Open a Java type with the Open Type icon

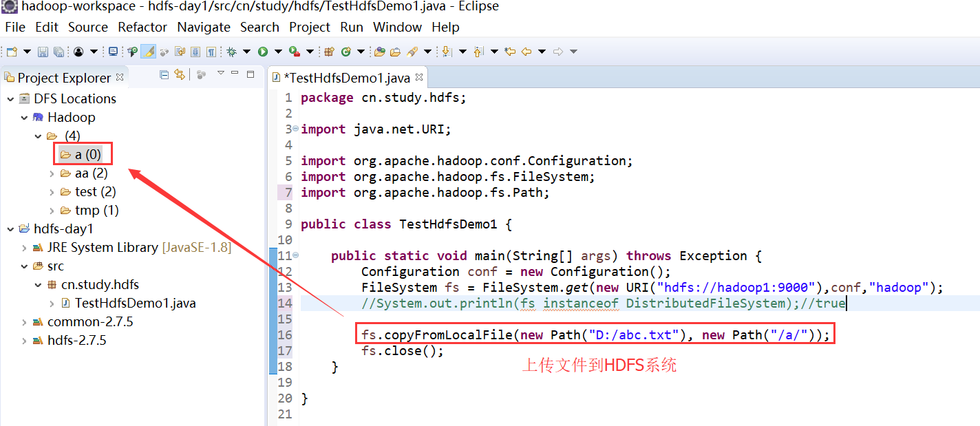click(x=380, y=51)
